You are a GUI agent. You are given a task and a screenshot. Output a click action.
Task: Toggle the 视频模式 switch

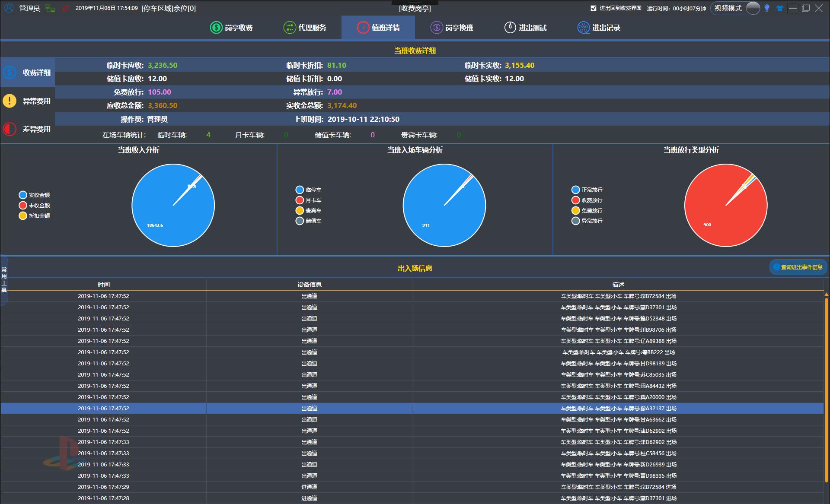click(x=753, y=8)
